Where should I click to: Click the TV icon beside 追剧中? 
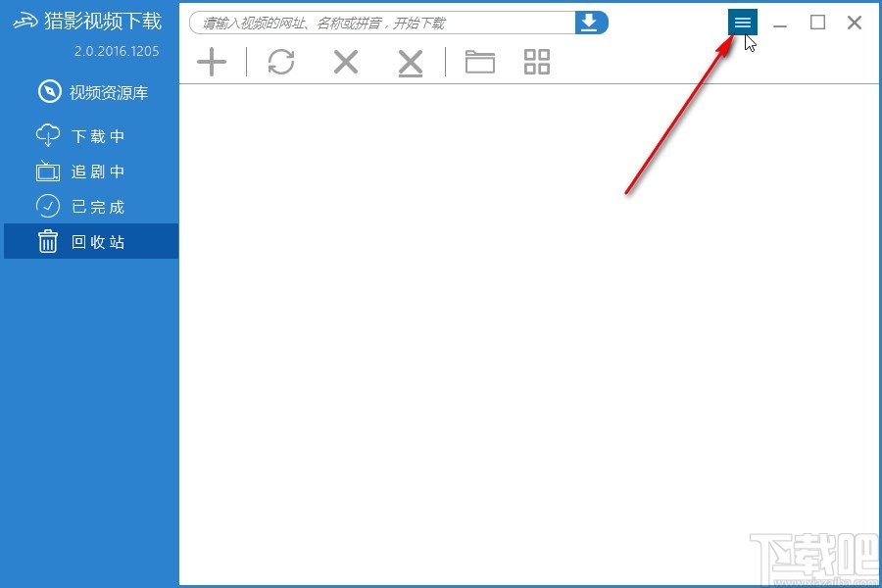pyautogui.click(x=48, y=171)
